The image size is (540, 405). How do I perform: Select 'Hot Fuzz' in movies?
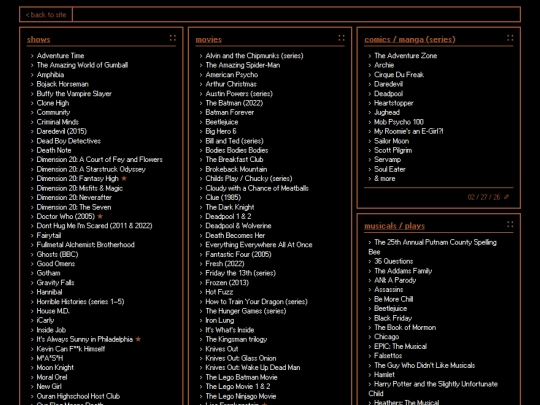click(x=219, y=292)
